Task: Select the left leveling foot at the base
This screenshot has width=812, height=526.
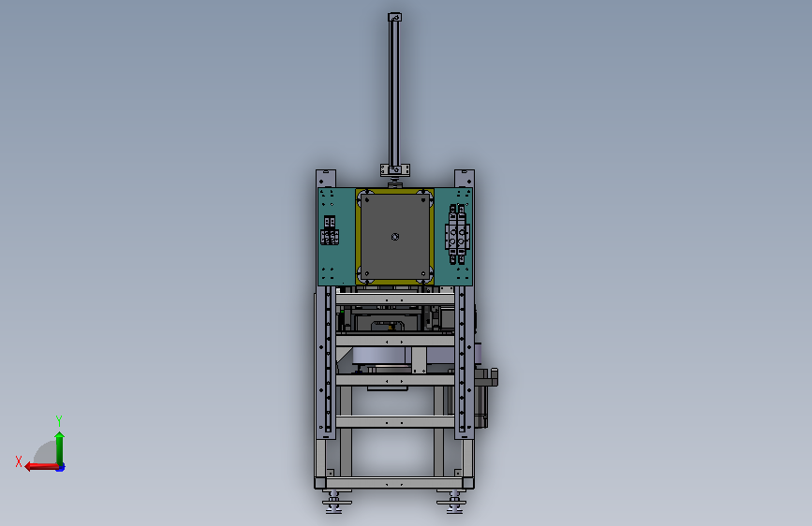Action: click(x=335, y=503)
